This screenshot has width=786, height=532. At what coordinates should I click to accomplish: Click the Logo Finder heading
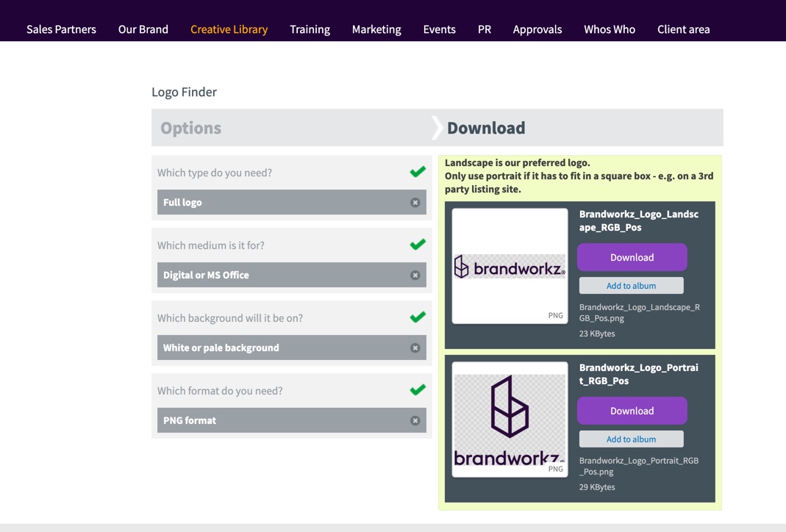pos(184,92)
